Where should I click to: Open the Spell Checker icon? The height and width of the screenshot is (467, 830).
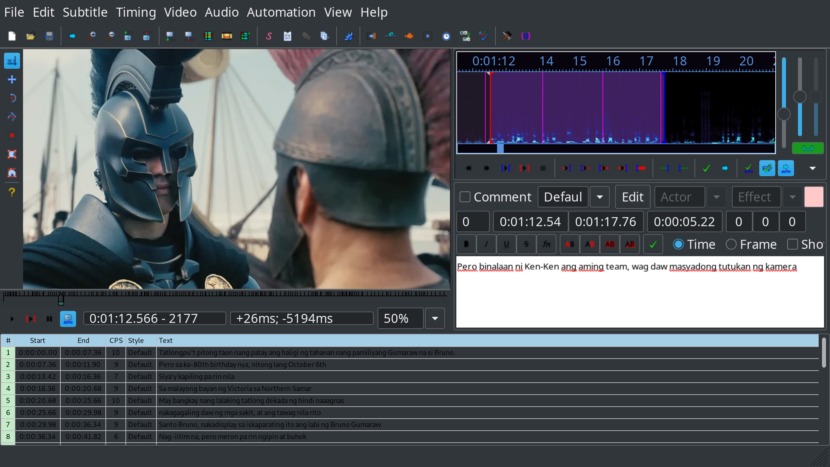483,36
